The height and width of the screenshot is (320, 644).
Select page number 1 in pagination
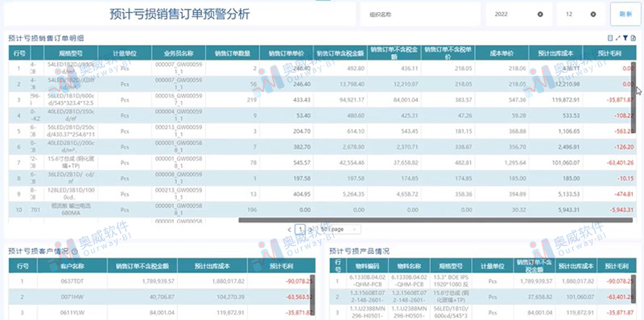tap(300, 229)
